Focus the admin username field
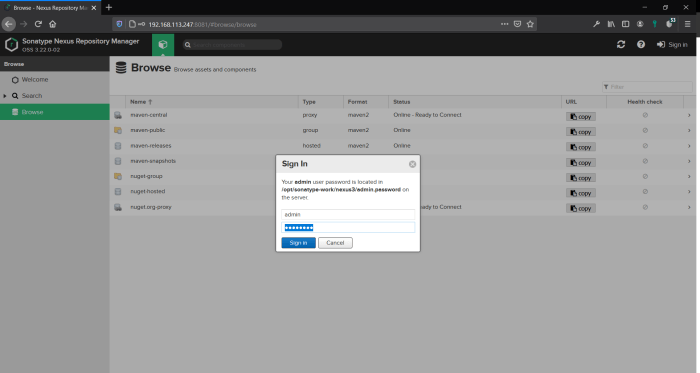Viewport: 700px width, 373px height. click(x=348, y=215)
